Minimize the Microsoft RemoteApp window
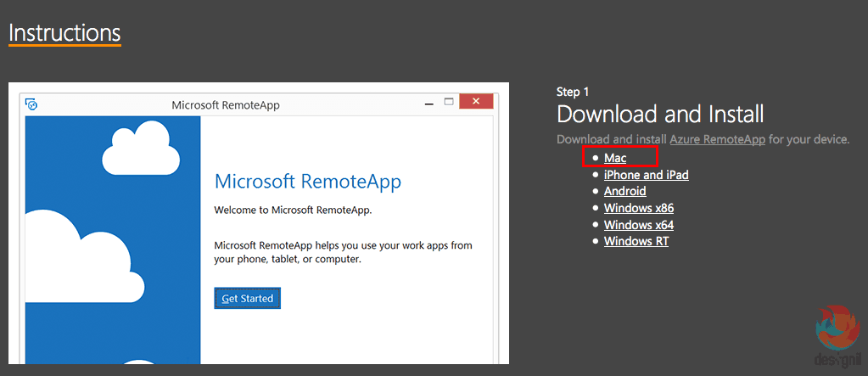 429,103
